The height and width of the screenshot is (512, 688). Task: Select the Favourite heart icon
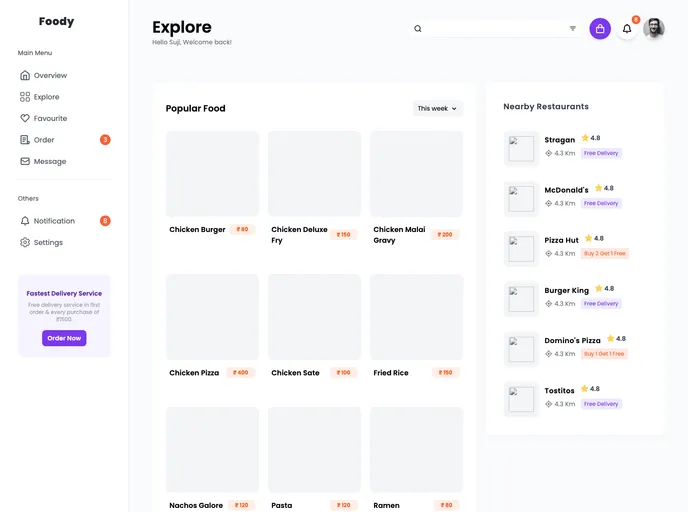coord(25,118)
